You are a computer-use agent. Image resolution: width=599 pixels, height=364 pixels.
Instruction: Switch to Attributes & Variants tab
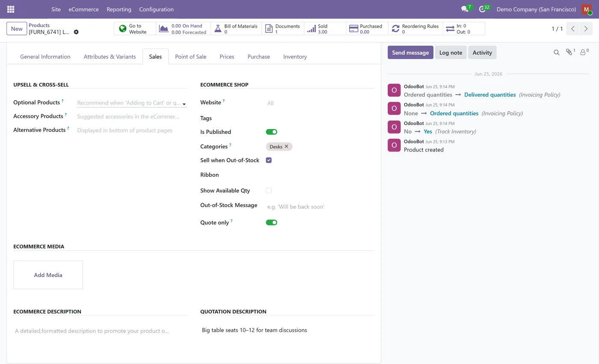(x=110, y=56)
